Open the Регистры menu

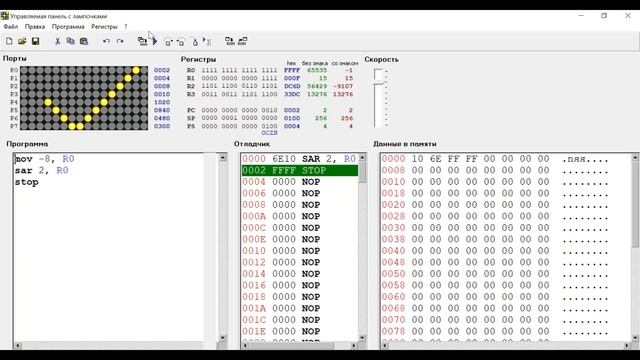pos(104,27)
